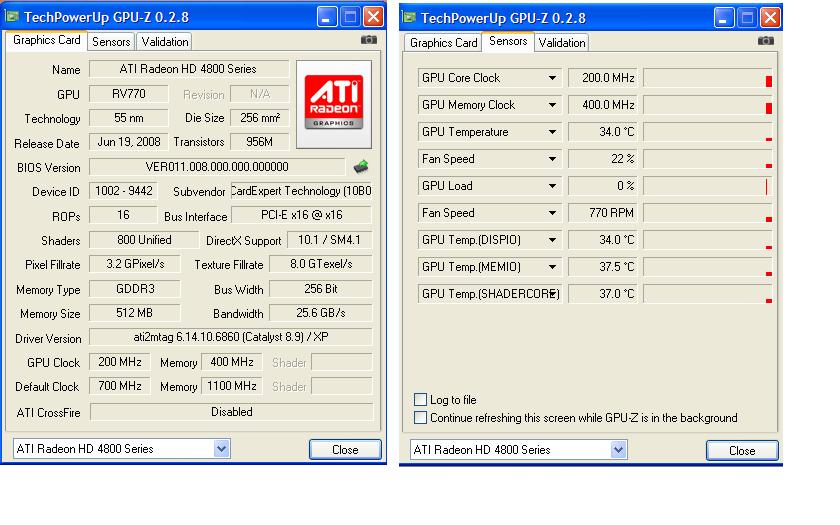840x525 pixels.
Task: Open the Fan Speed RPM sensor dropdown
Action: tap(552, 213)
